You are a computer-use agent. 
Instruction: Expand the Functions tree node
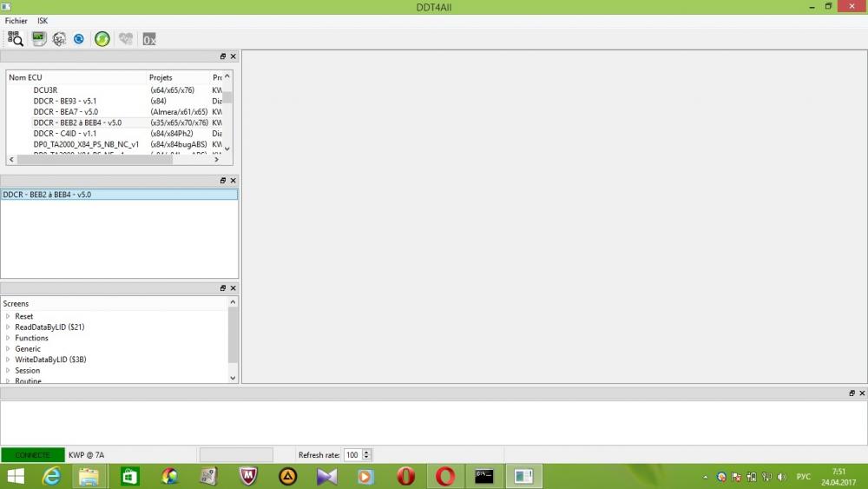click(8, 338)
